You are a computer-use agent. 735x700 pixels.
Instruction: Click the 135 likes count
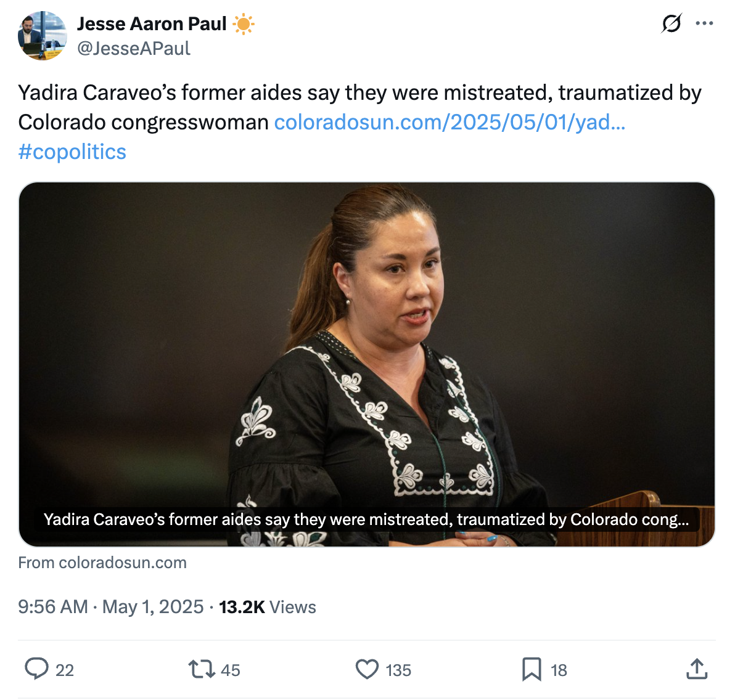[398, 670]
